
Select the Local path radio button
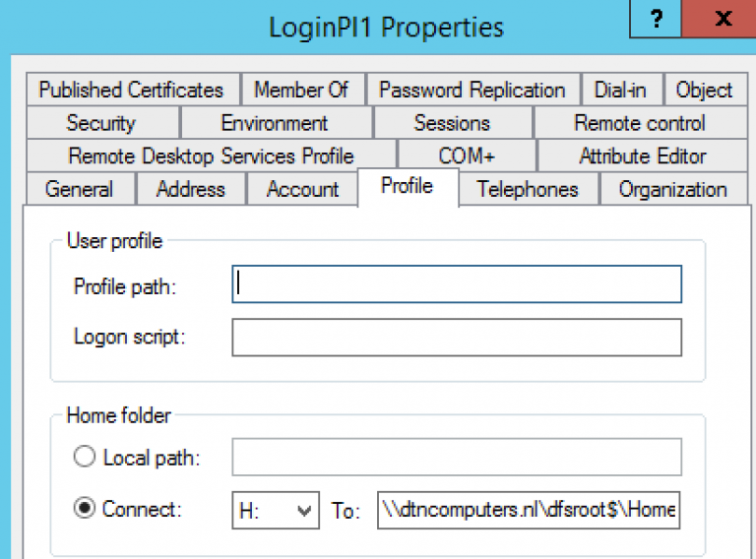pos(86,458)
